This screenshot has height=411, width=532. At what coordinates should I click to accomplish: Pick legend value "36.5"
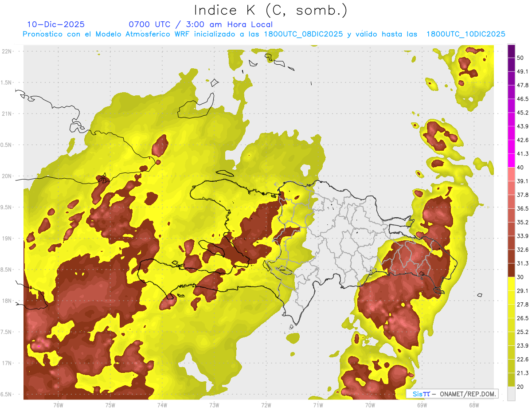pyautogui.click(x=523, y=208)
